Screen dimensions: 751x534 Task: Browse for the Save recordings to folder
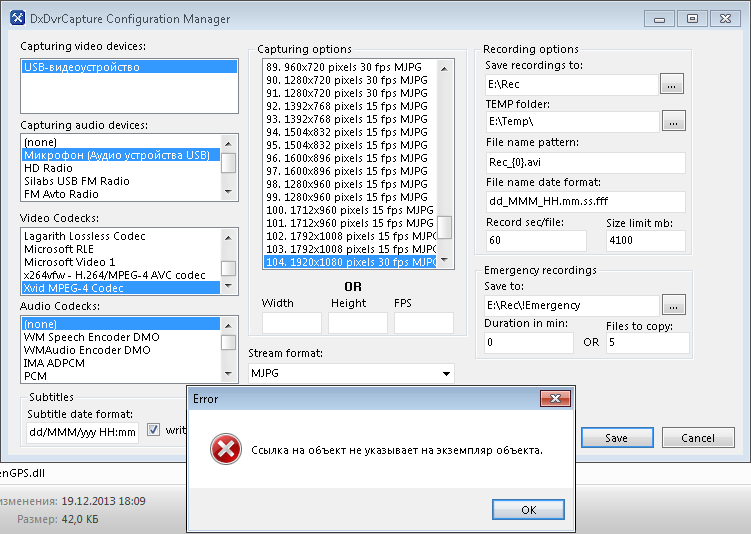673,85
